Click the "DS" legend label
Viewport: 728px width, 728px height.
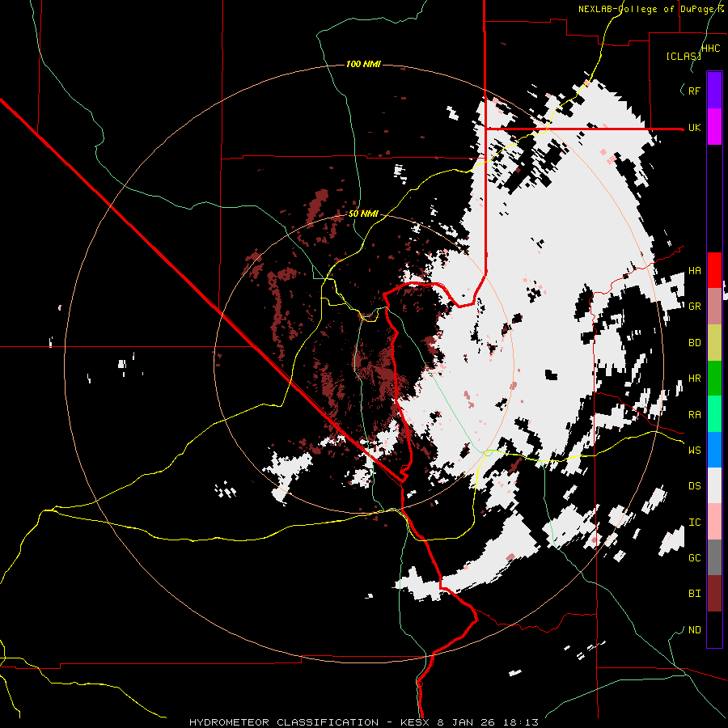[694, 486]
